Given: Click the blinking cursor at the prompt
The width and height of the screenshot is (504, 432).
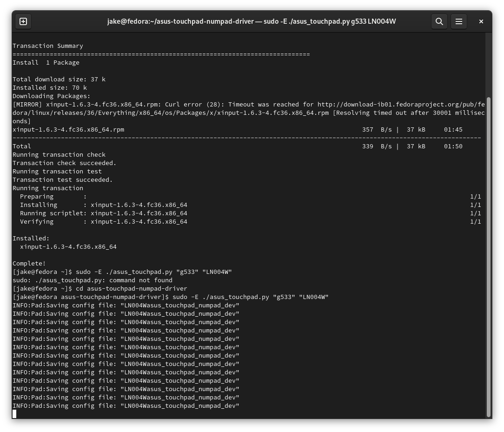Looking at the screenshot, I should (14, 414).
